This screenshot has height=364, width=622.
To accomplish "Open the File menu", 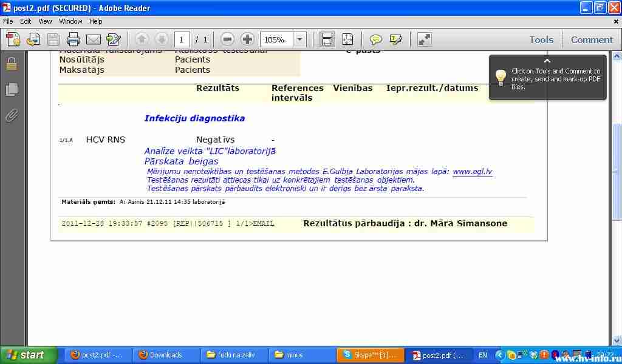I will [8, 21].
